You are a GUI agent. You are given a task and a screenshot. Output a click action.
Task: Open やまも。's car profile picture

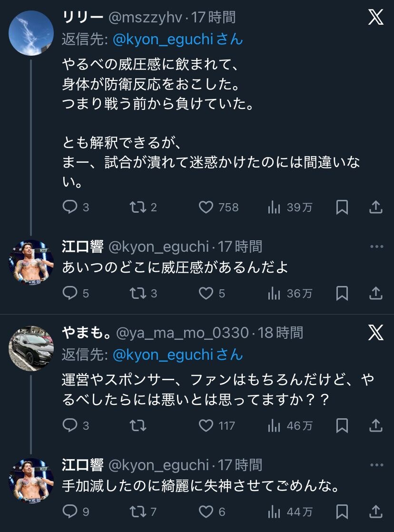[31, 348]
